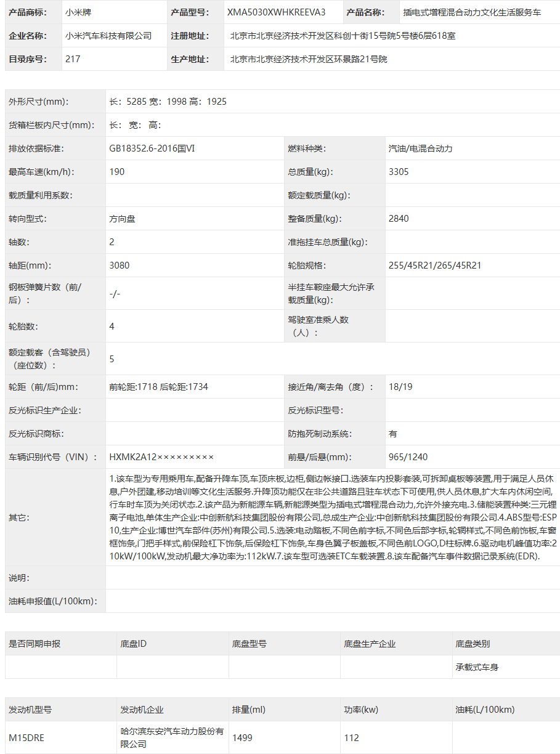Click the column header 油耗(L/100km)

pos(485,710)
